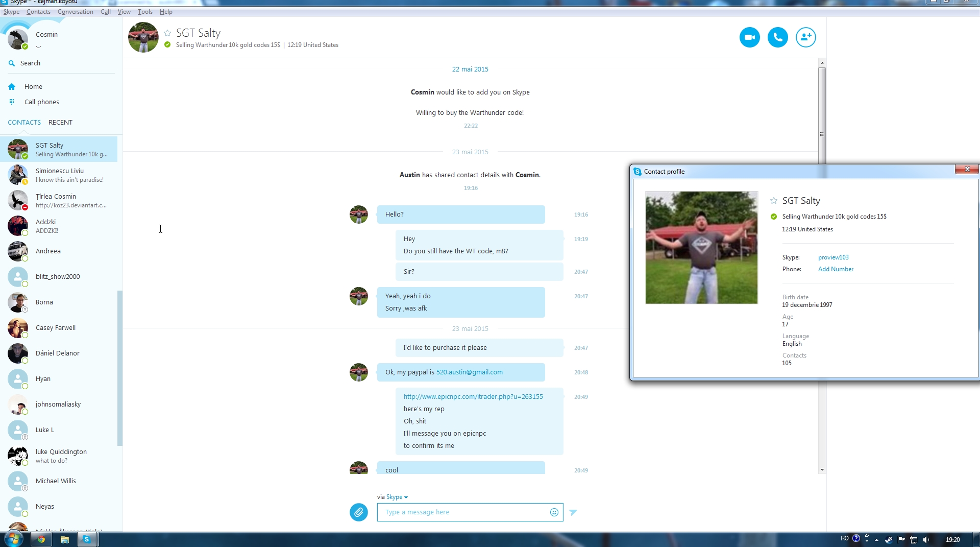Select contact luke Quiddington
Screen dimensions: 980x547
pos(59,456)
